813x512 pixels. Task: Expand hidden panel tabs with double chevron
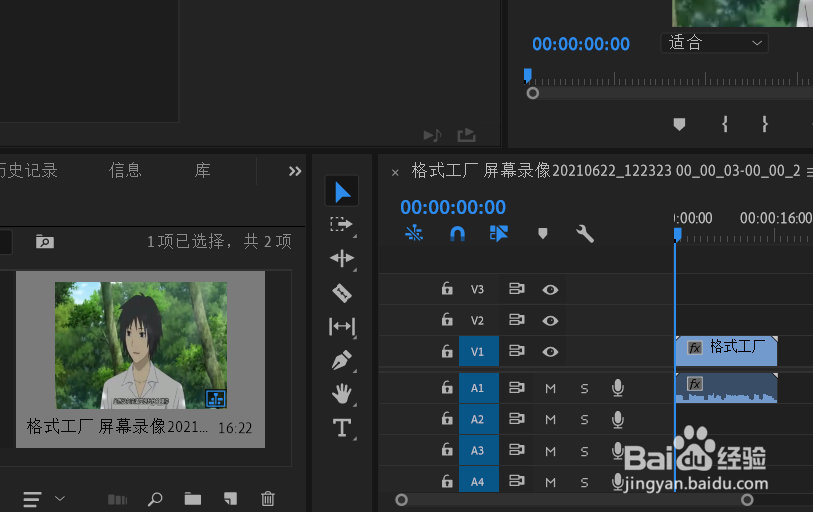pos(295,171)
